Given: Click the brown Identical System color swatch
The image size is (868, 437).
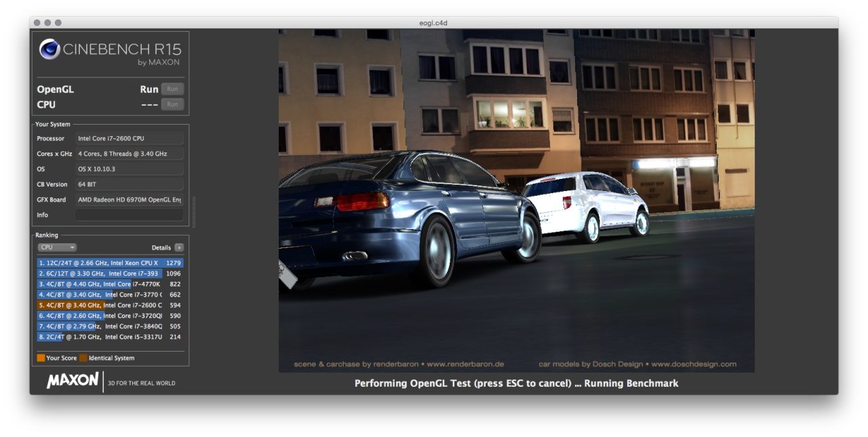Looking at the screenshot, I should [x=83, y=358].
